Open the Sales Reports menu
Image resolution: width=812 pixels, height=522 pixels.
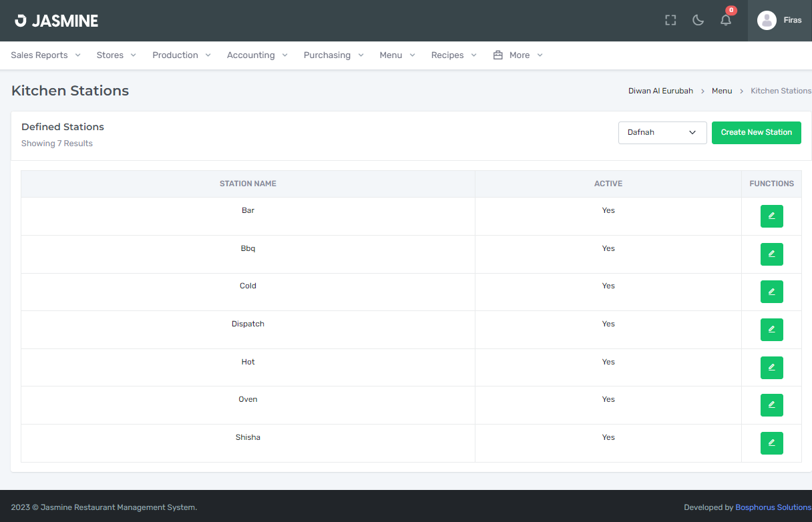(45, 55)
